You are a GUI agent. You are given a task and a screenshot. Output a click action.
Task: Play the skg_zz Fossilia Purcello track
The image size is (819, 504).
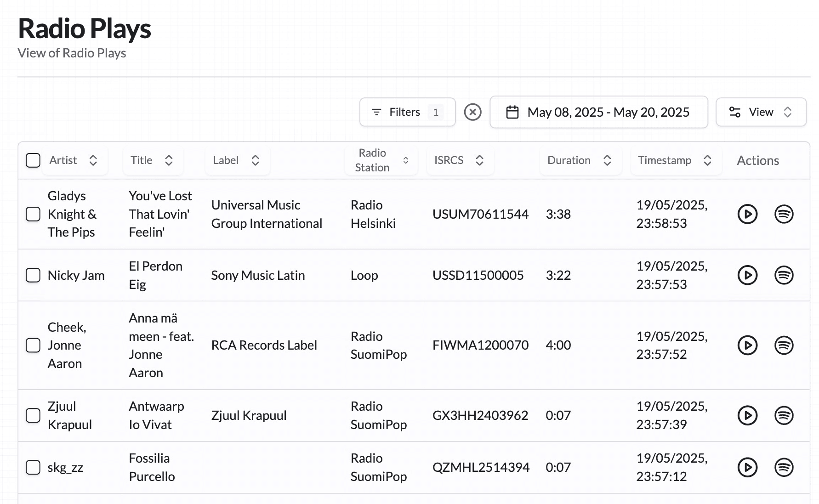coord(747,467)
